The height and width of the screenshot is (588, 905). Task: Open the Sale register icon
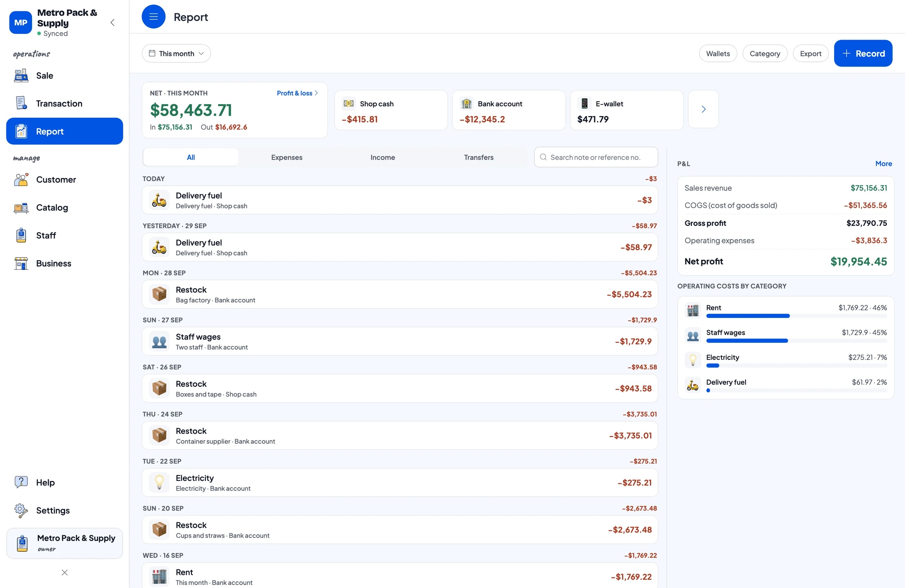click(21, 75)
